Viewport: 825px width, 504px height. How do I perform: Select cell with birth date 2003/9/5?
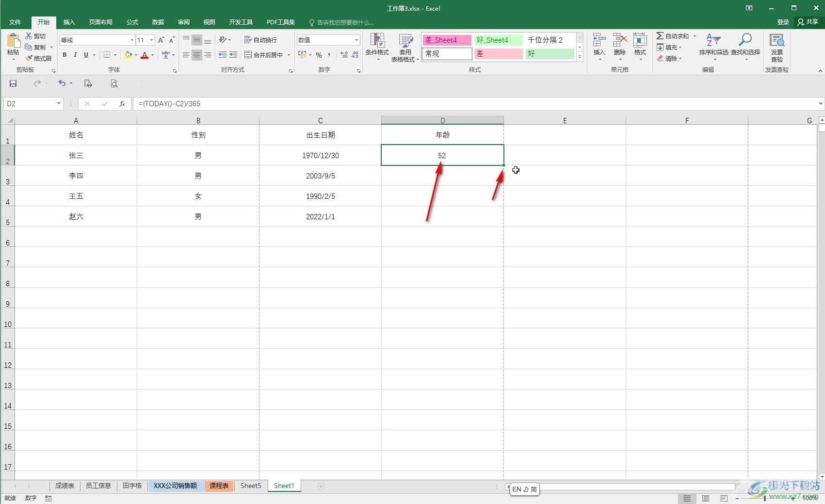coord(320,176)
